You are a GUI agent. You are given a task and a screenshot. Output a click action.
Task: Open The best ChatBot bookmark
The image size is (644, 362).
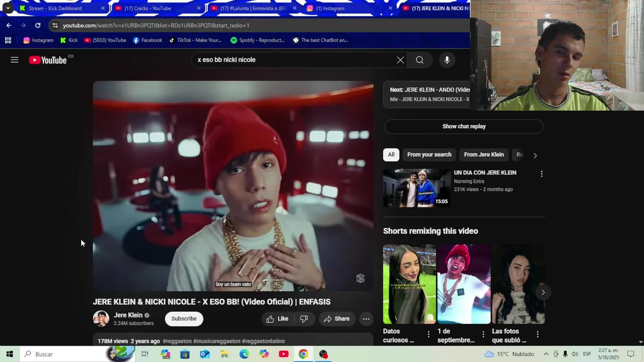pos(320,40)
